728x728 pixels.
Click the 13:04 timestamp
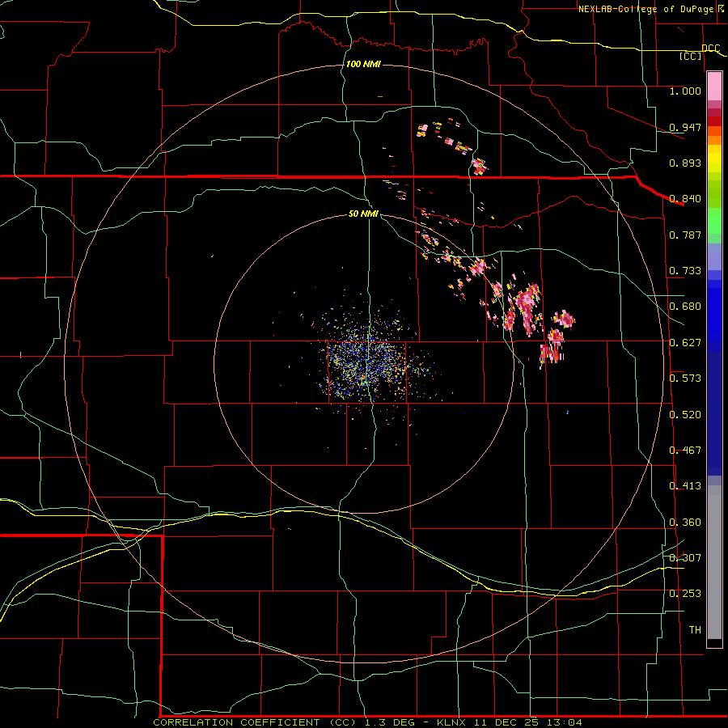point(564,722)
